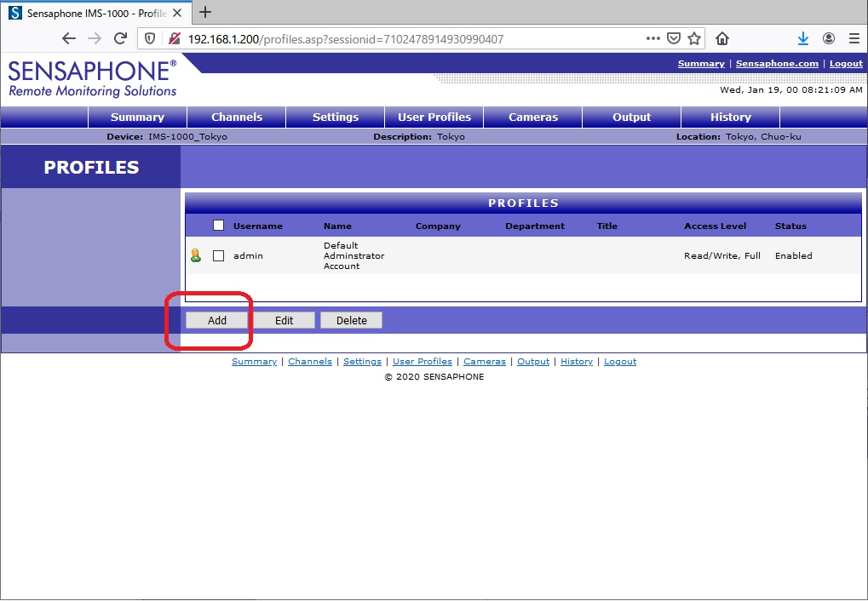This screenshot has width=868, height=601.
Task: Open the Firefox hamburger menu
Action: 854,39
